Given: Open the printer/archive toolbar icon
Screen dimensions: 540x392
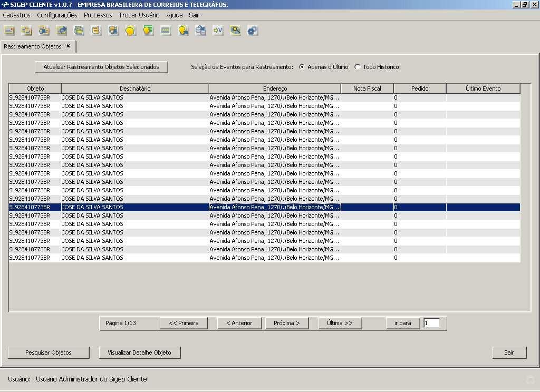Looking at the screenshot, I should click(79, 30).
